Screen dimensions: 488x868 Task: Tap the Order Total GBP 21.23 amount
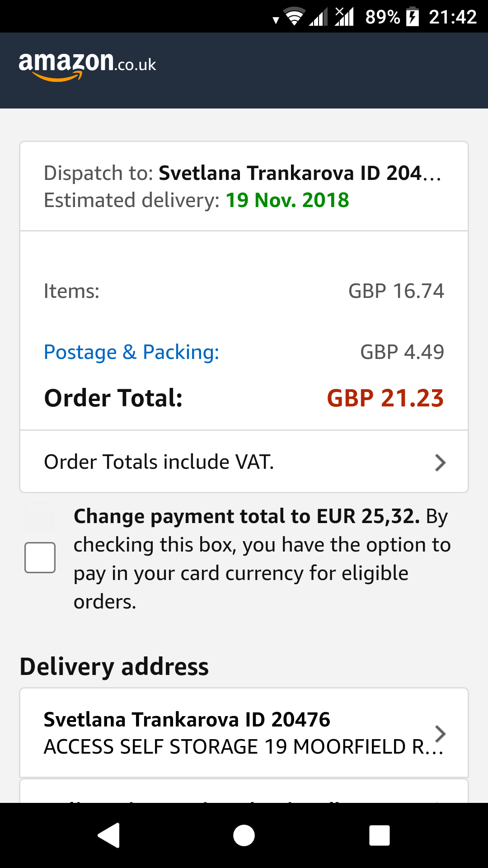pyautogui.click(x=385, y=398)
